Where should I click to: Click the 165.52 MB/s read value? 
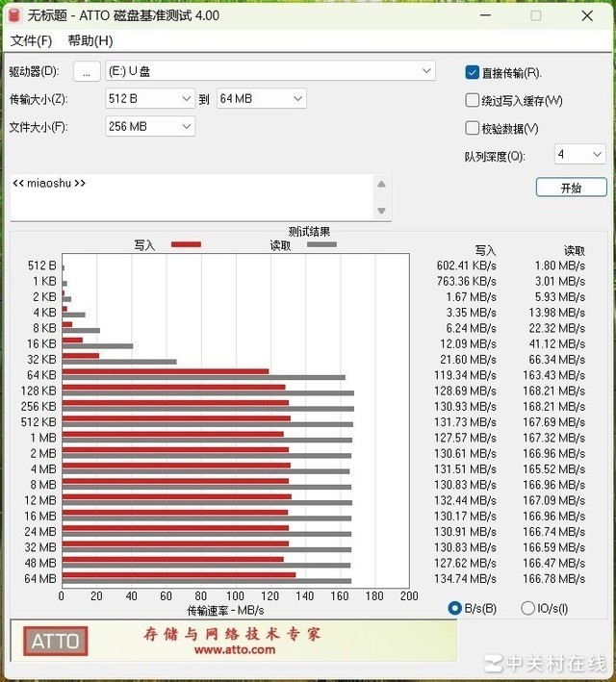[554, 468]
